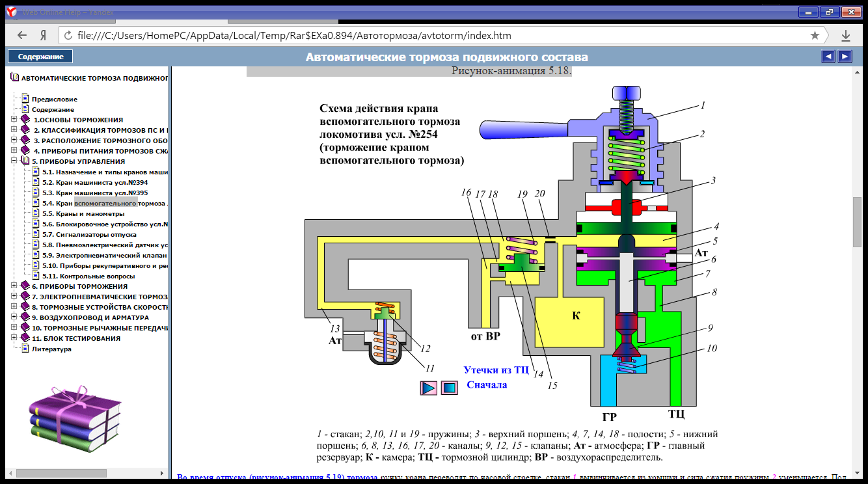The height and width of the screenshot is (484, 868).
Task: Open section 5.11 Контрольные вопросы
Action: [x=88, y=276]
